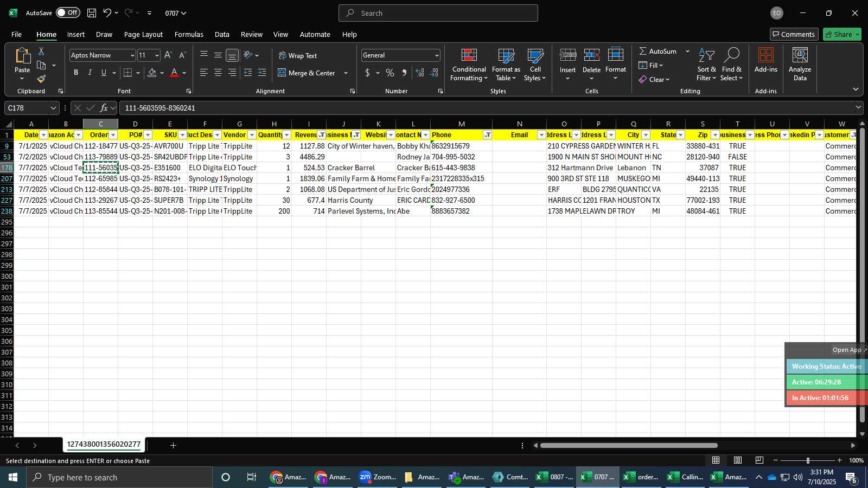Click the Decrease Decimal icon
The height and width of the screenshot is (488, 868).
click(x=434, y=73)
